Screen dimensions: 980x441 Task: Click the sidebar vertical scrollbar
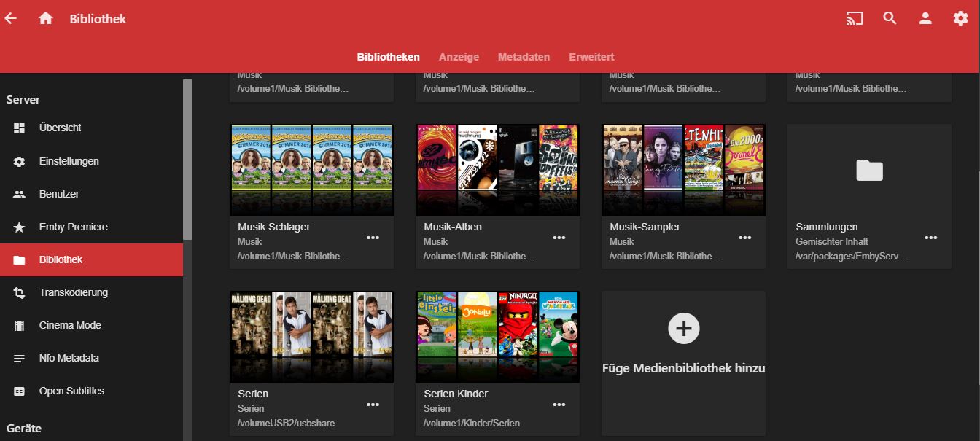pyautogui.click(x=188, y=160)
